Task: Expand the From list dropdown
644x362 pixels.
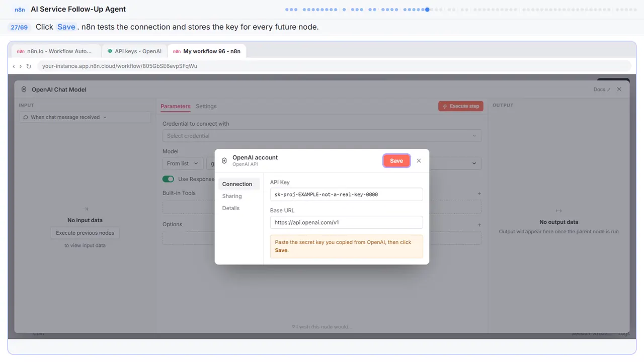Action: (x=183, y=163)
